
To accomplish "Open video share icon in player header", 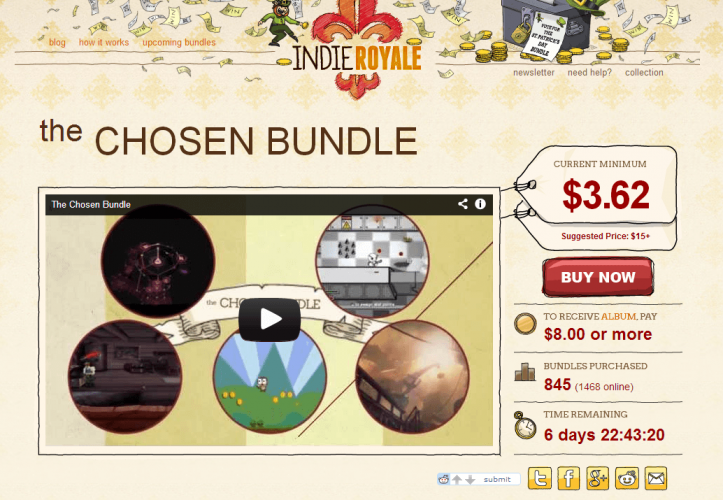I will click(x=463, y=204).
